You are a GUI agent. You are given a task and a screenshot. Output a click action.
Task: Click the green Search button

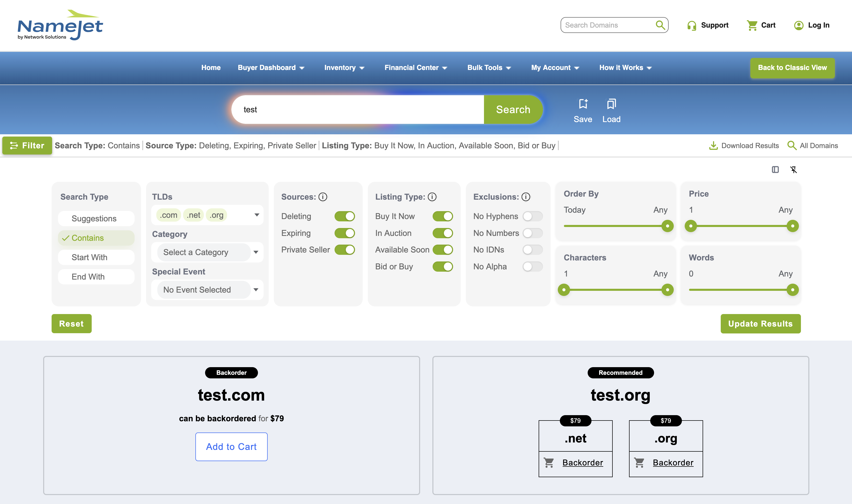[513, 109]
